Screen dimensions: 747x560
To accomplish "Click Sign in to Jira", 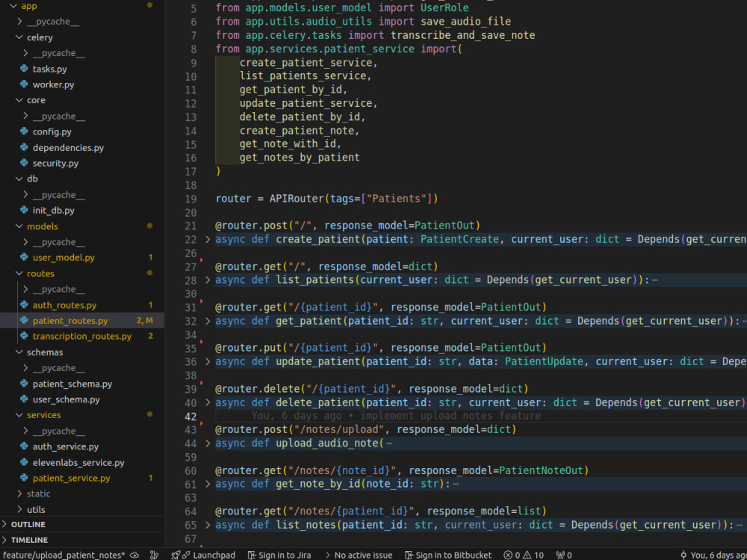I will (x=279, y=555).
